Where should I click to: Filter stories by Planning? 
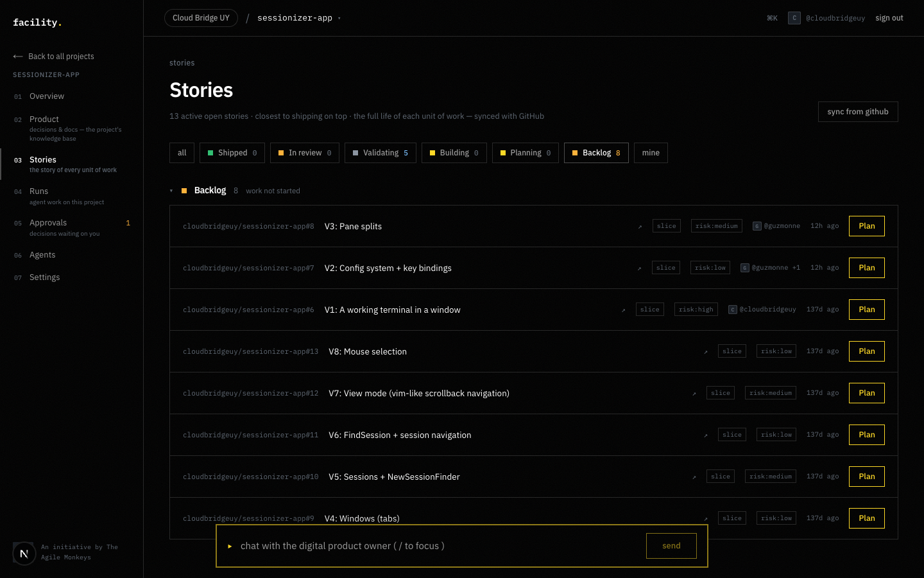526,153
